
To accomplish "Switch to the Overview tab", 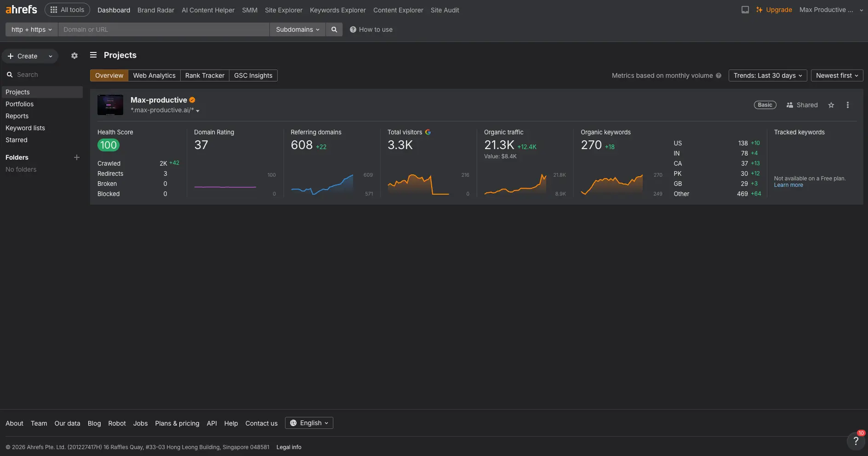I will (109, 75).
